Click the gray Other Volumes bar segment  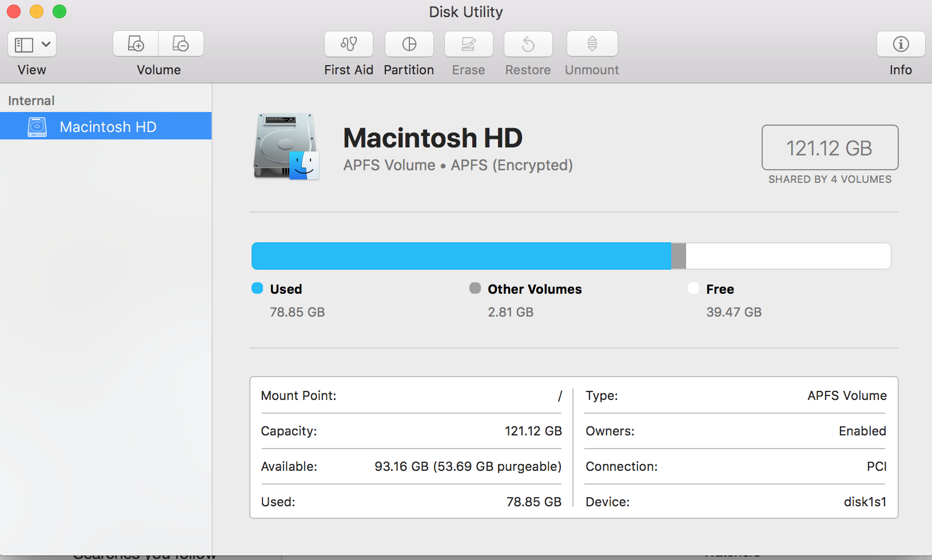click(x=679, y=256)
